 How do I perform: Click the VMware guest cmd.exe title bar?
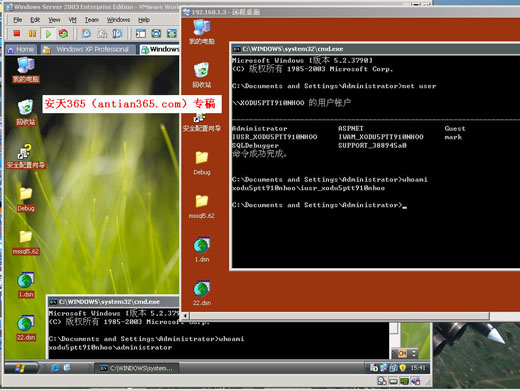click(x=113, y=302)
